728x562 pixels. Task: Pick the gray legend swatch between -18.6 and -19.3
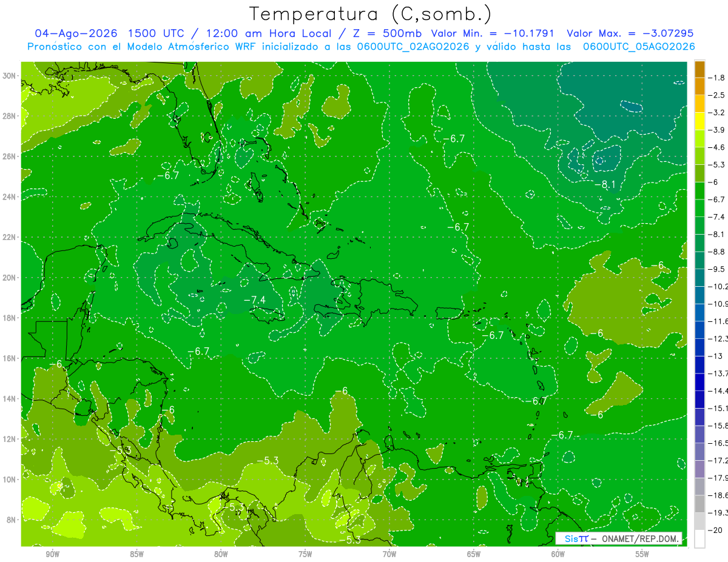699,504
